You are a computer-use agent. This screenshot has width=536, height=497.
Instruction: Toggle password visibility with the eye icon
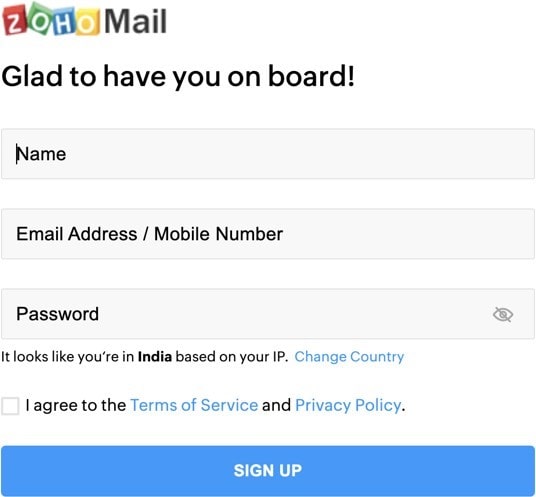click(x=503, y=314)
